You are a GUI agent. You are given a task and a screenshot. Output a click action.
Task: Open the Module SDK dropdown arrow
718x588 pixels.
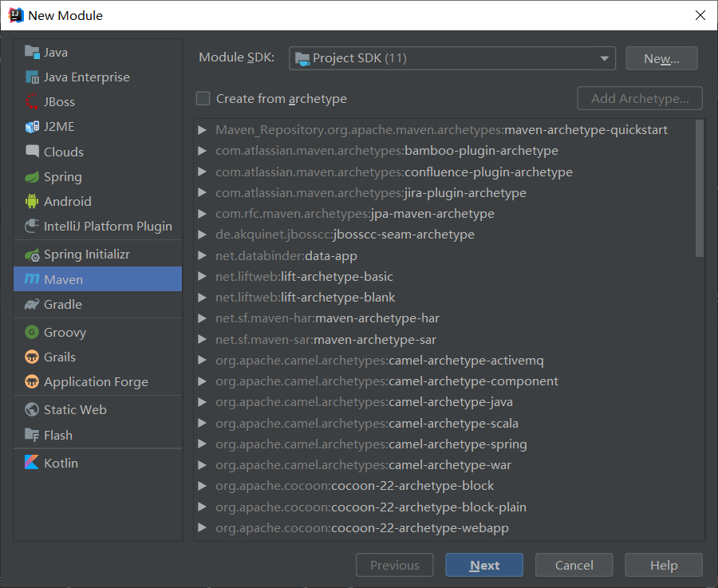[x=605, y=58]
